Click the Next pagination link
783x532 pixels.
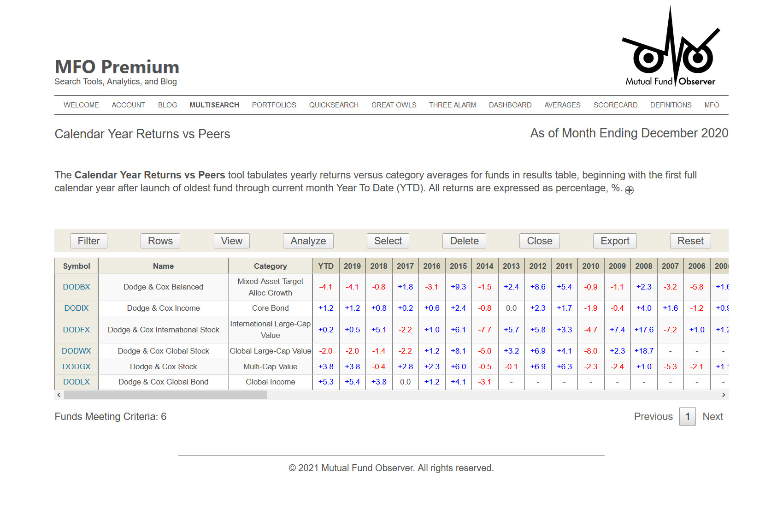click(x=712, y=417)
